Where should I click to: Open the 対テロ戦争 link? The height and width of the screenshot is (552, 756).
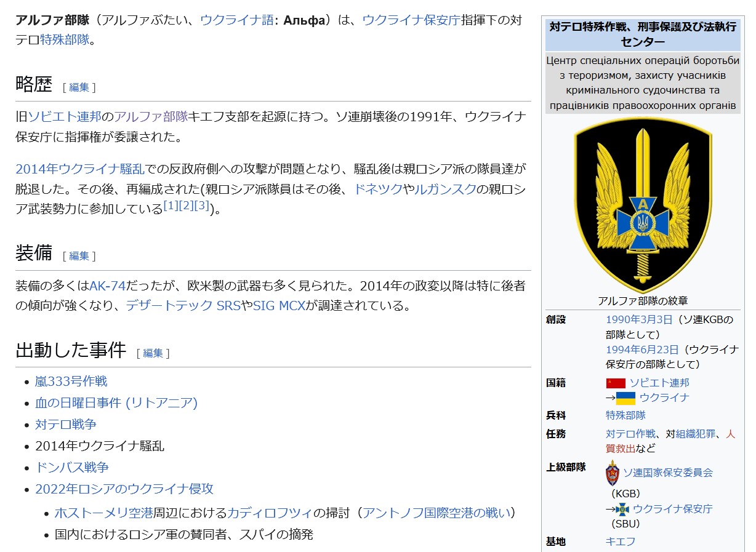click(66, 425)
